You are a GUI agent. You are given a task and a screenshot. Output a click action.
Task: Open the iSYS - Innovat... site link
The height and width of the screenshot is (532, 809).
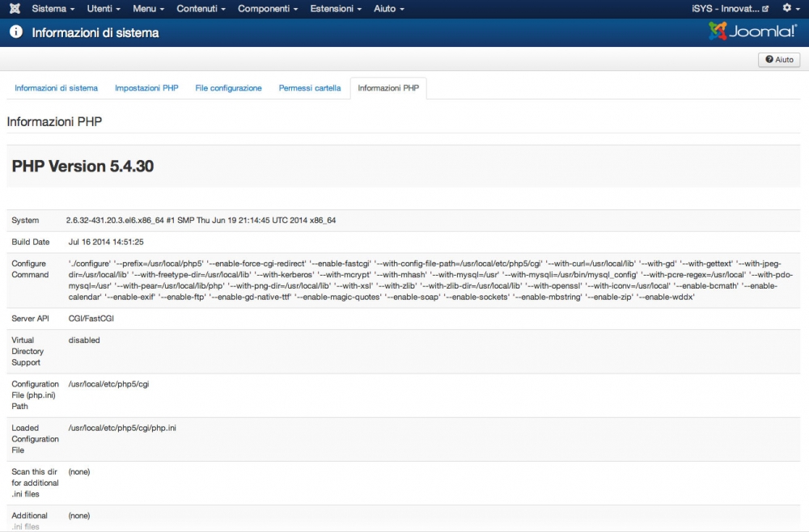[x=730, y=9]
